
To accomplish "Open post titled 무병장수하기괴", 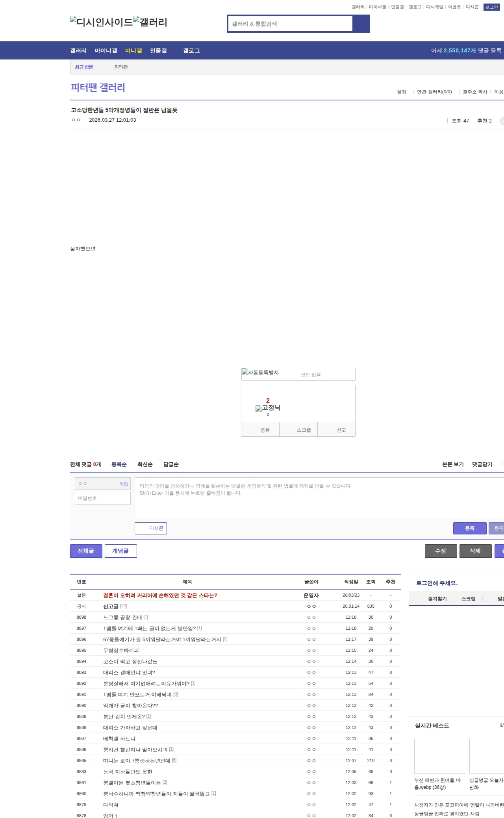I will coord(121,650).
